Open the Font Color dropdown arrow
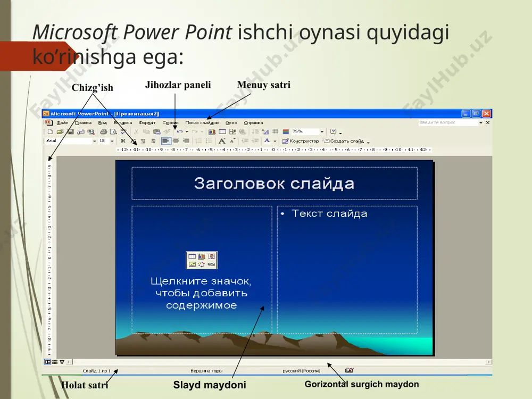 (x=275, y=141)
